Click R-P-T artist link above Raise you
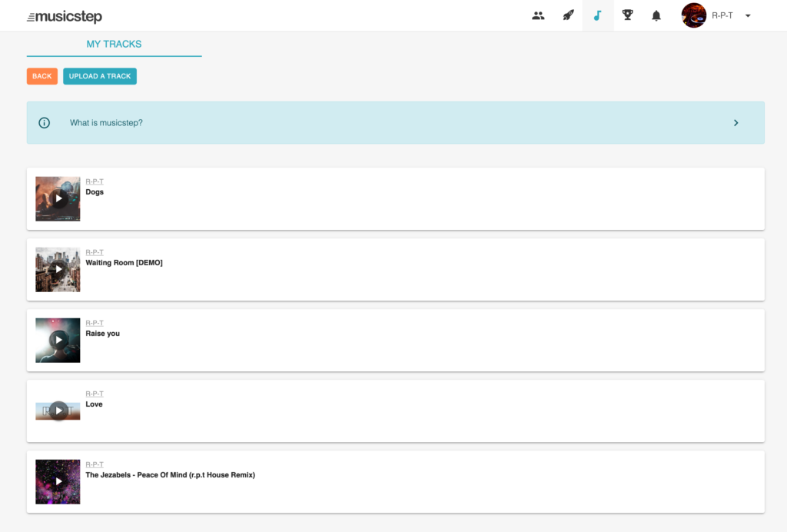Image resolution: width=787 pixels, height=532 pixels. tap(95, 323)
